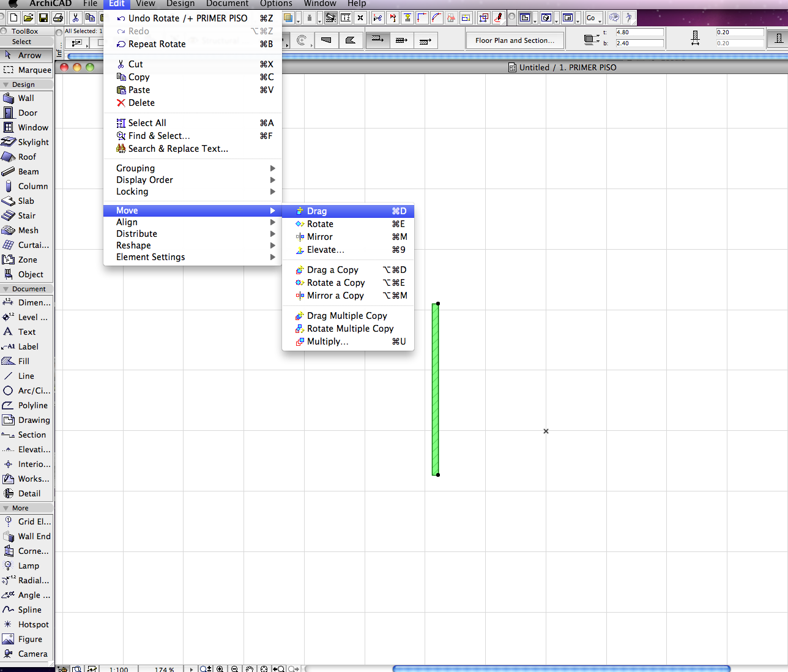Click the wall thickness field 0.20

[x=740, y=32]
